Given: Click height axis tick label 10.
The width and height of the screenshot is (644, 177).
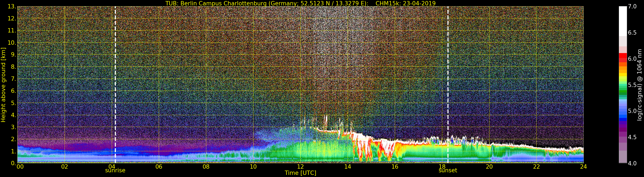Looking at the screenshot, I should click(x=12, y=43).
